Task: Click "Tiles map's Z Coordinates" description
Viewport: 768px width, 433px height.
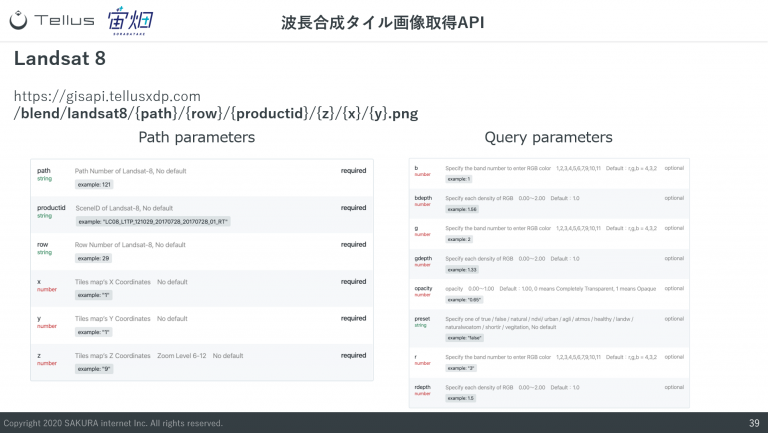Action: point(113,356)
